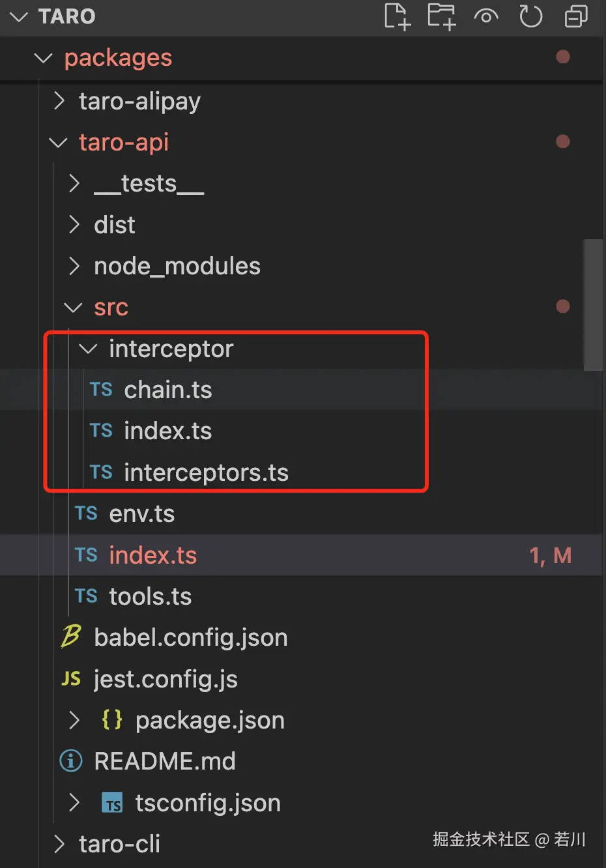Viewport: 606px width, 868px height.
Task: Click the Babel icon for babel.config.json
Action: pos(71,637)
